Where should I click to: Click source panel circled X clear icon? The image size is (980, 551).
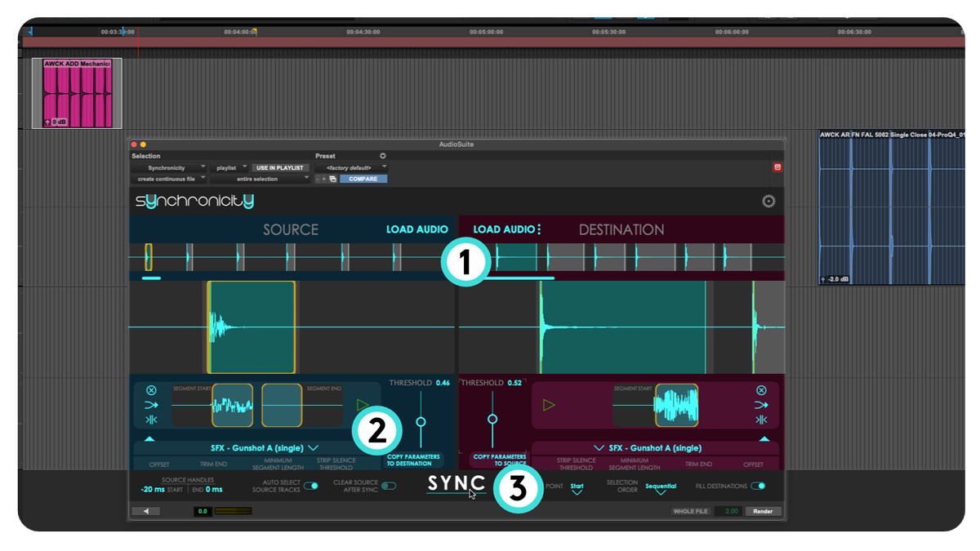click(151, 390)
